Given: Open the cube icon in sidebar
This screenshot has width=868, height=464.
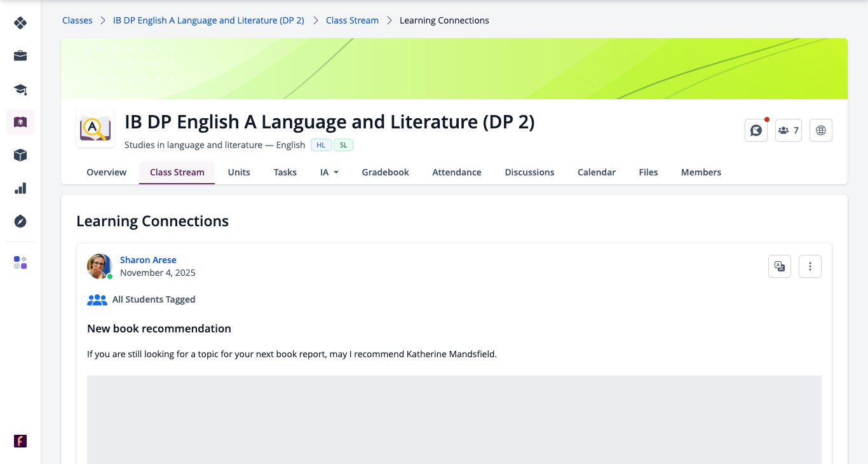Looking at the screenshot, I should 20,155.
